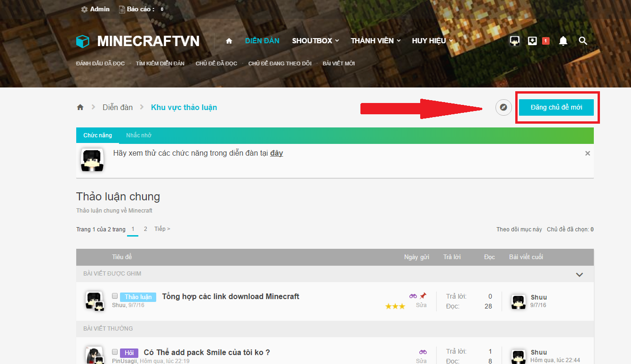Screen dimensions: 631x364
Task: Click the breadcrumb home icon
Action: coord(80,107)
